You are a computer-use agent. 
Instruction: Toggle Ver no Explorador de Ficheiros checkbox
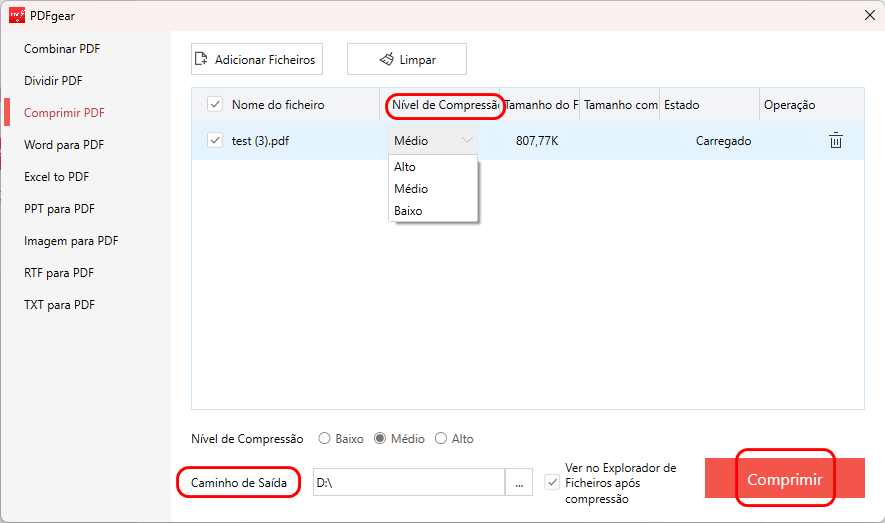552,483
